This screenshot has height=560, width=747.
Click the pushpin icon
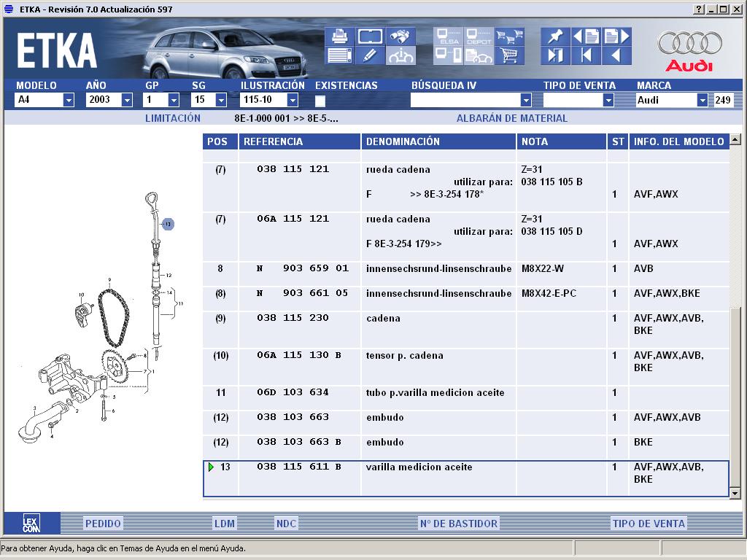coord(555,36)
